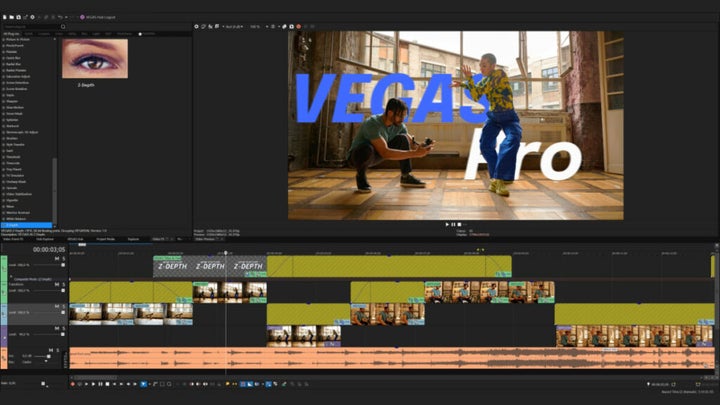Mute the first video track

(57, 259)
